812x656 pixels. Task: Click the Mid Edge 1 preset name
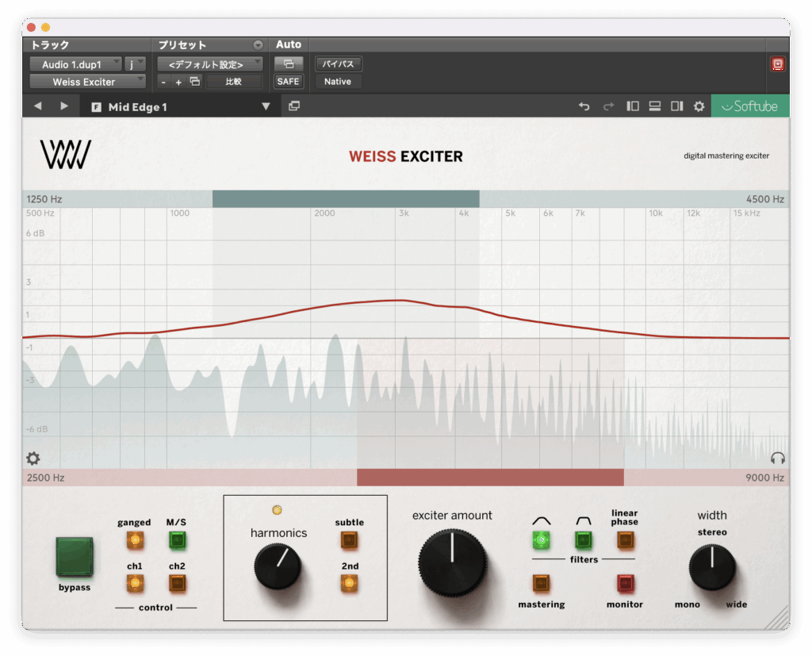pyautogui.click(x=138, y=107)
